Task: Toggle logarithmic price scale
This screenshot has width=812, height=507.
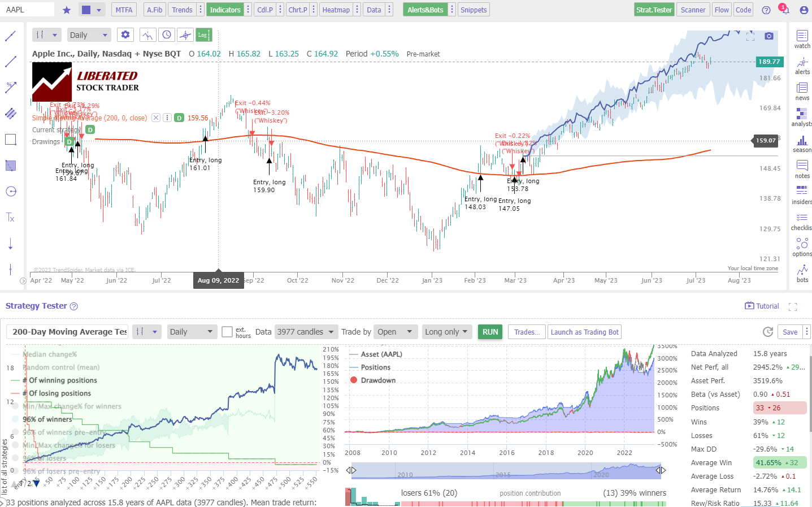Action: coord(203,34)
